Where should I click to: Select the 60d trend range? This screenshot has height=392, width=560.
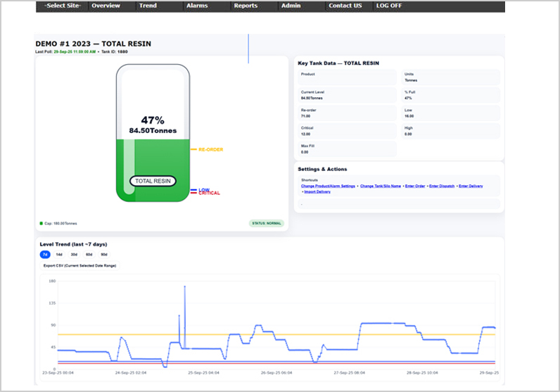click(x=89, y=255)
